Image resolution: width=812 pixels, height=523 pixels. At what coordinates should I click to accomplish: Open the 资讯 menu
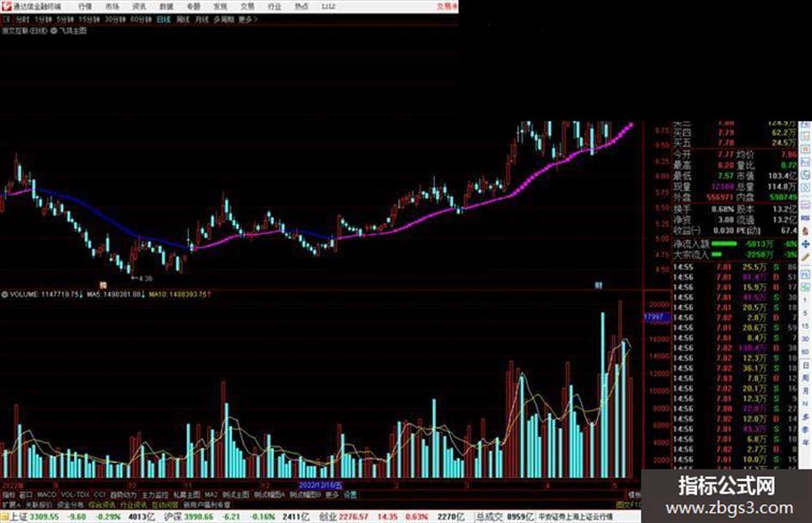click(139, 6)
